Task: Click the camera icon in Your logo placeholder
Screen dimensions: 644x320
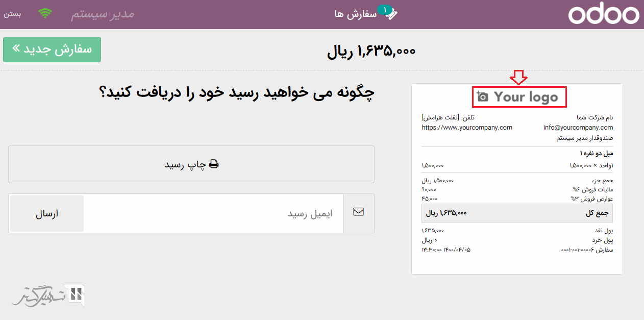Action: (483, 96)
